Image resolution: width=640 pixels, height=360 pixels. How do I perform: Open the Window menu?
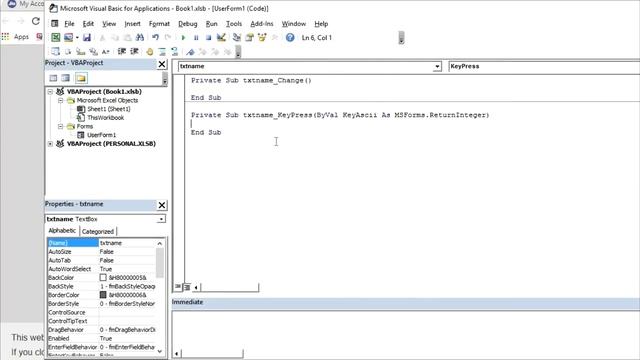tap(294, 24)
